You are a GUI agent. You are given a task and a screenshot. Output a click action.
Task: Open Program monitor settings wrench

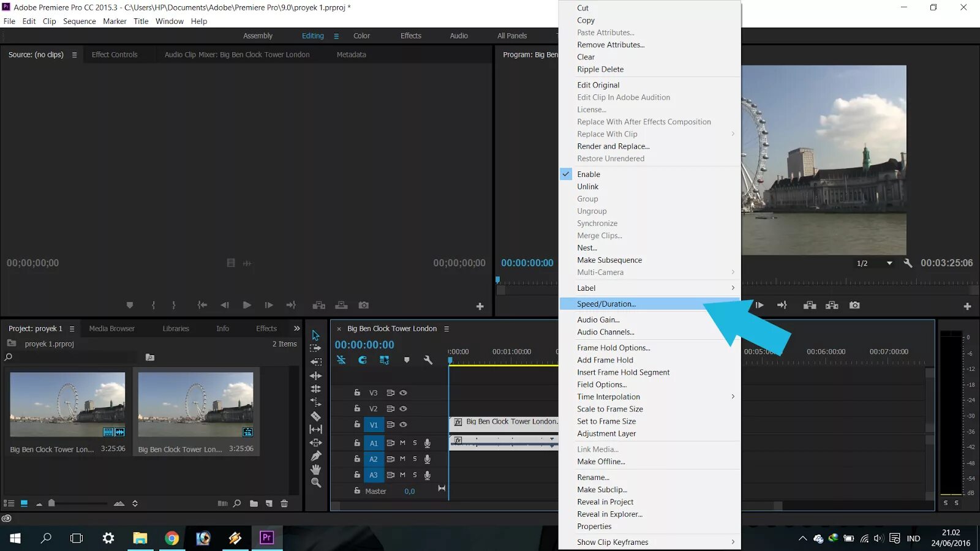pyautogui.click(x=908, y=263)
